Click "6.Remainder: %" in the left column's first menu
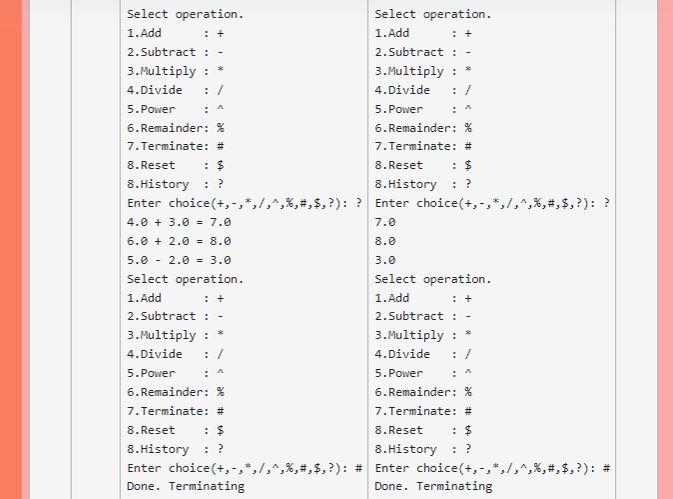This screenshot has width=673, height=499. click(x=176, y=128)
